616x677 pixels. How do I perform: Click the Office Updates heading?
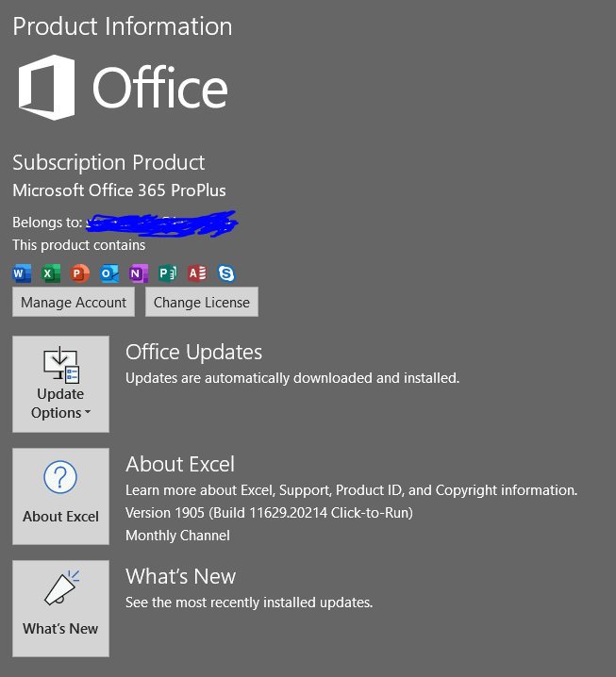[194, 352]
